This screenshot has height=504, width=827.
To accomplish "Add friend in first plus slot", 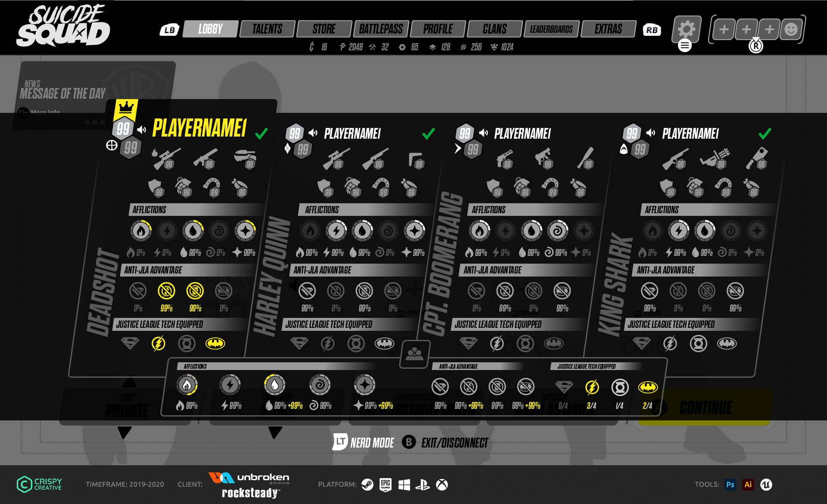I will 724,29.
